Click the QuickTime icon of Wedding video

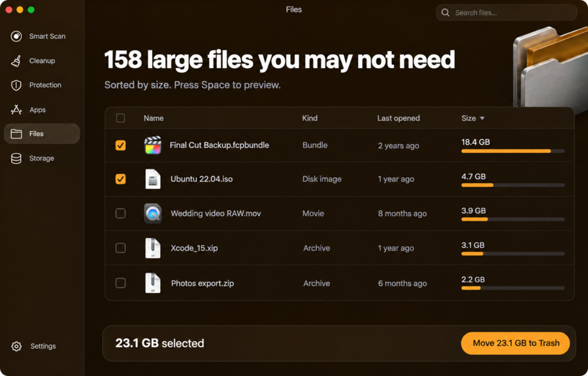pos(153,214)
